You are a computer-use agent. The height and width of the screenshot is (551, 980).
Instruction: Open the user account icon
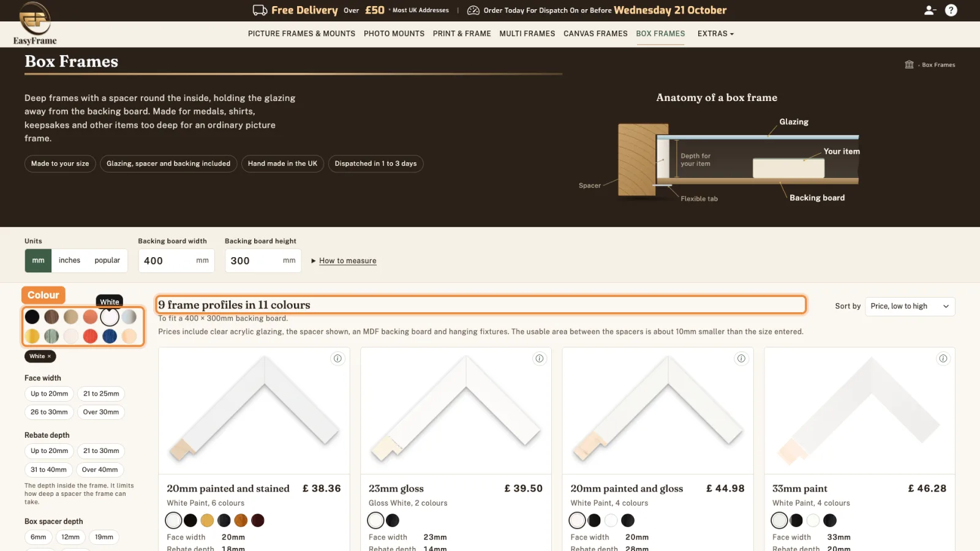coord(930,10)
